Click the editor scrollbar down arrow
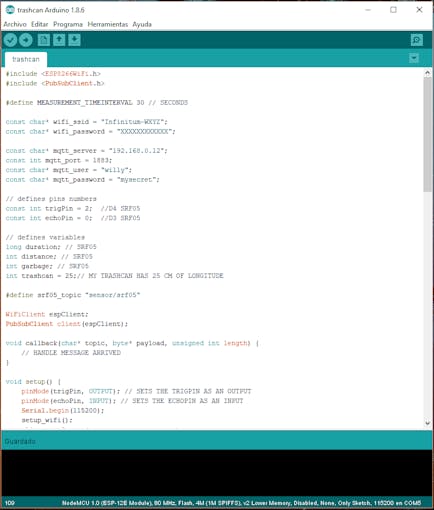 point(428,423)
